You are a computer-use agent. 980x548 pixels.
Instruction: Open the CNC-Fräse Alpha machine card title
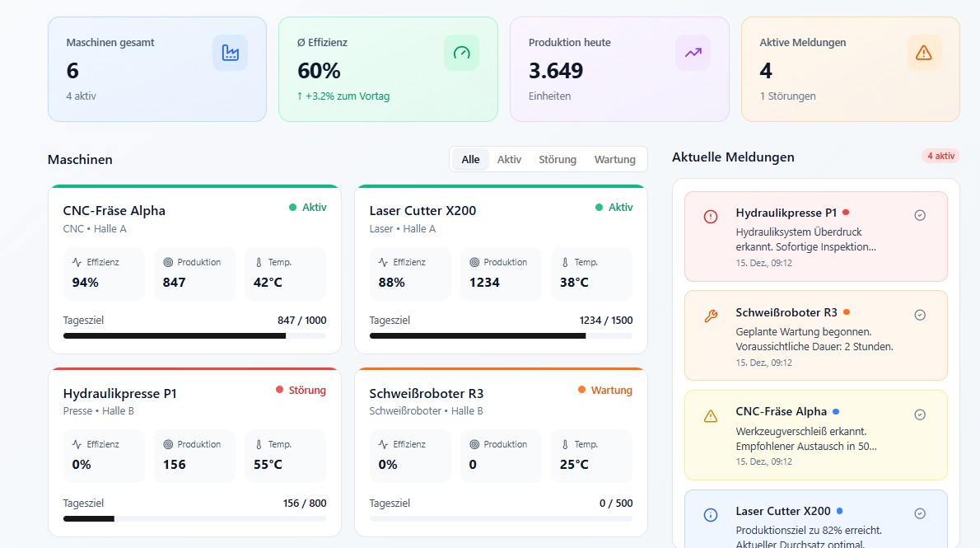point(114,210)
